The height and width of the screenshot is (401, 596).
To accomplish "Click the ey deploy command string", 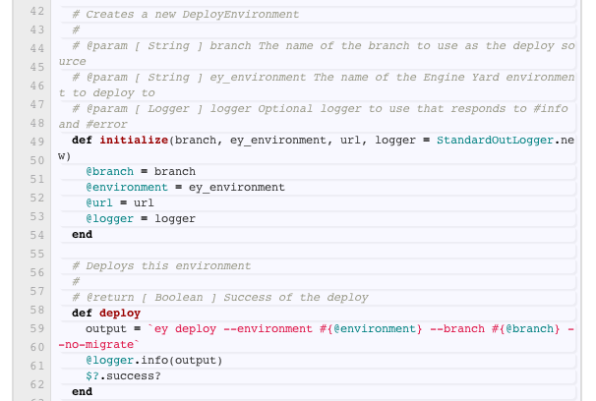I will tap(315, 336).
